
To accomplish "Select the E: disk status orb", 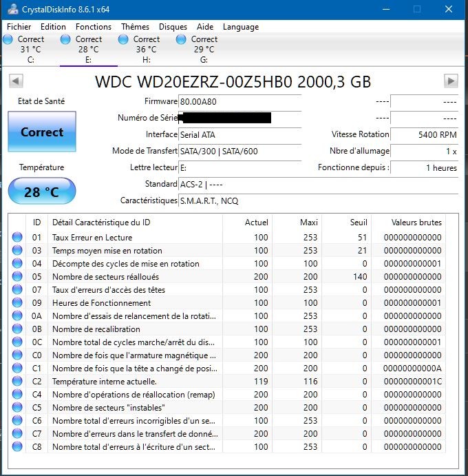I will point(65,39).
